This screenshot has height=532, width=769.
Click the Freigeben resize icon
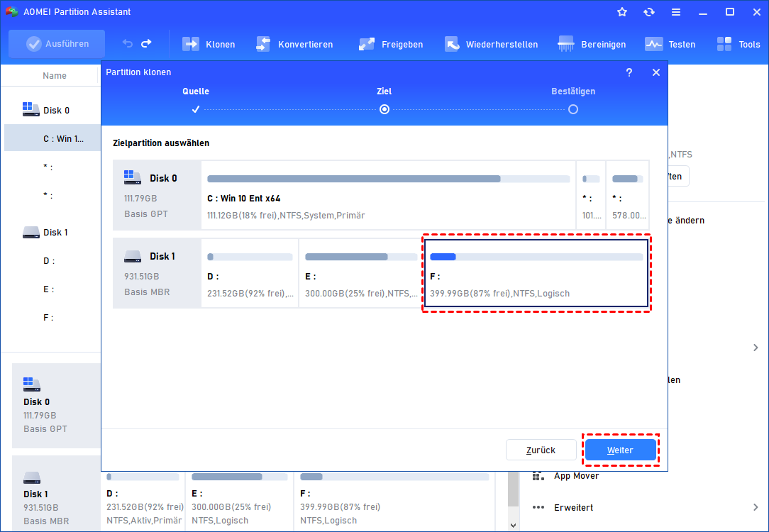pyautogui.click(x=366, y=44)
